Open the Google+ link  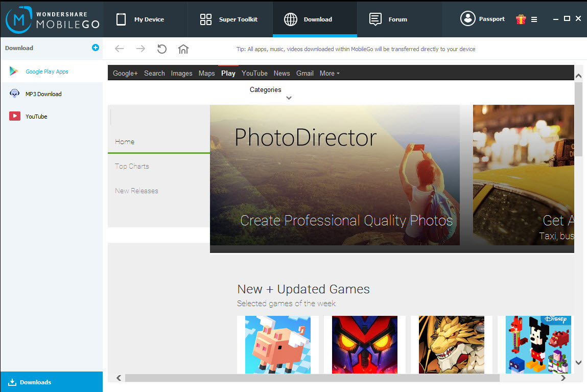125,74
